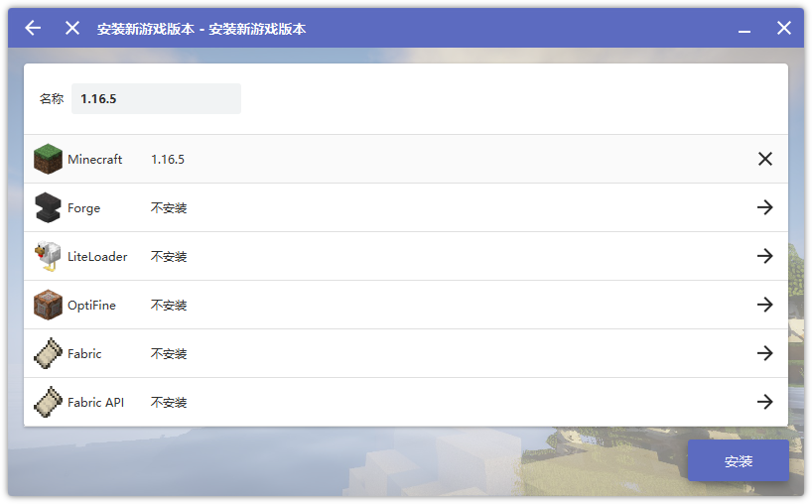Viewport: 812px width, 504px height.
Task: Go back using the left arrow icon
Action: point(33,28)
